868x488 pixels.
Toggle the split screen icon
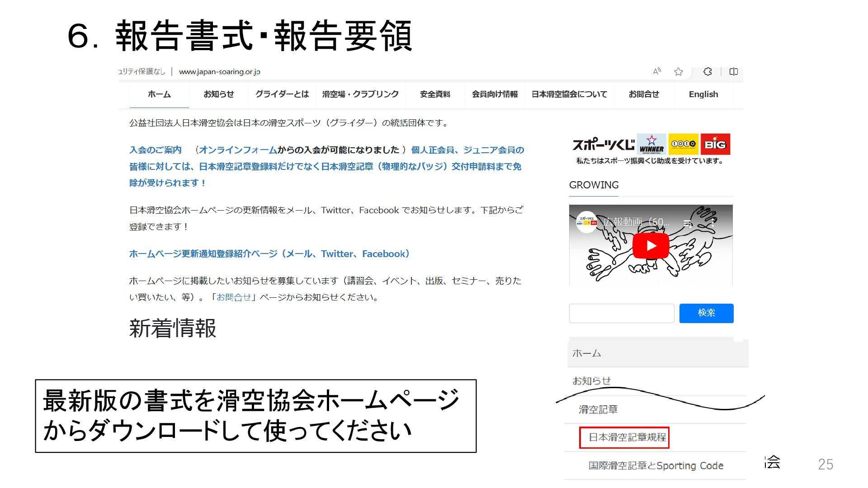[x=734, y=71]
